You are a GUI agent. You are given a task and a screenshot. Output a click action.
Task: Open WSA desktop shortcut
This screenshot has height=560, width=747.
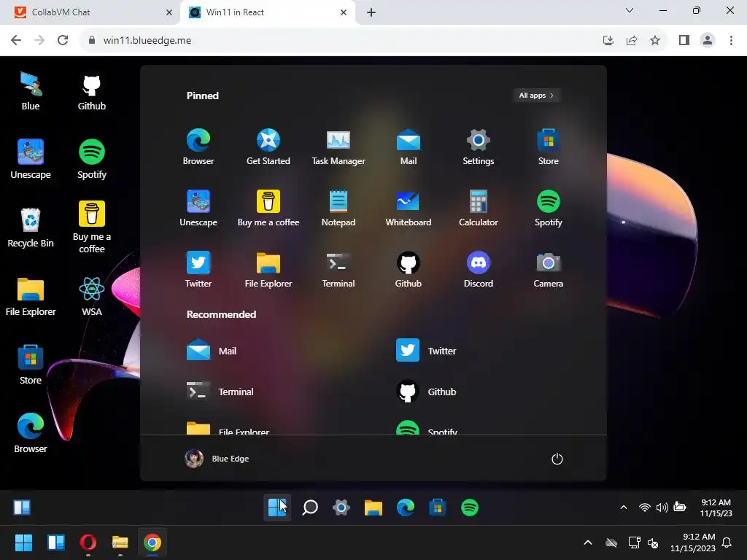point(91,297)
